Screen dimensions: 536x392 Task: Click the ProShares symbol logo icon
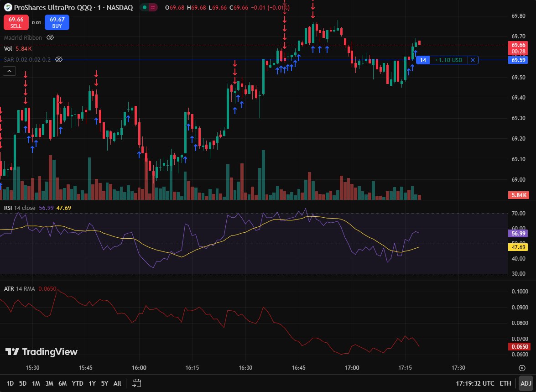[x=8, y=7]
